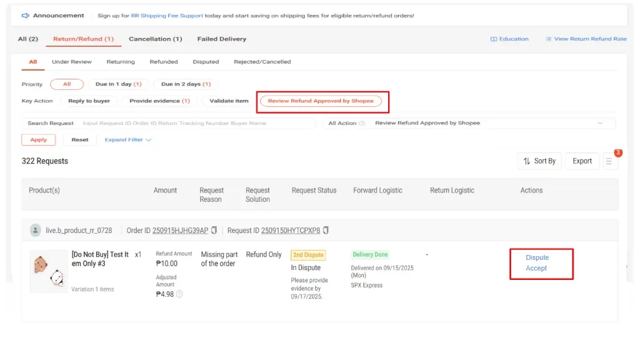This screenshot has height=343, width=644.
Task: Open the product thumbnail image
Action: click(x=49, y=272)
